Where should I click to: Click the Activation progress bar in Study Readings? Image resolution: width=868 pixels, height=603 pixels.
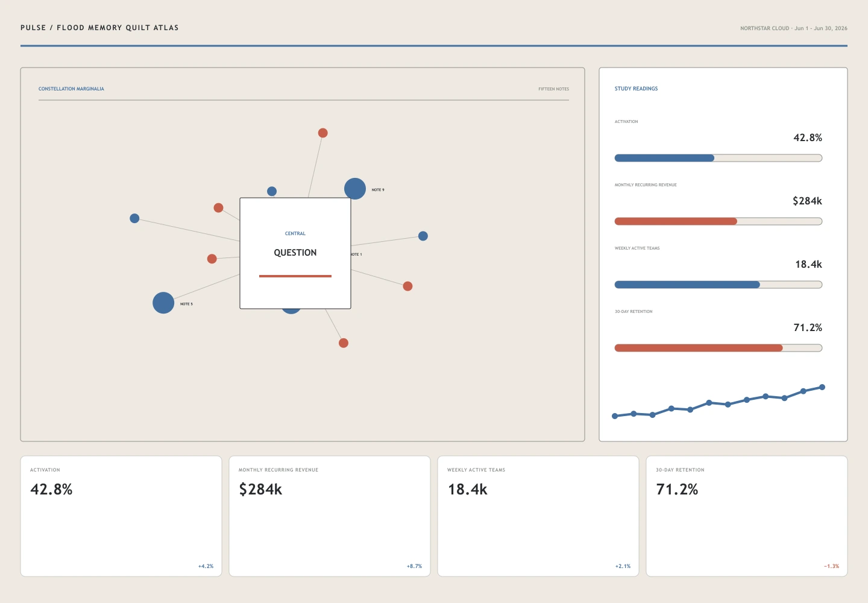click(719, 158)
